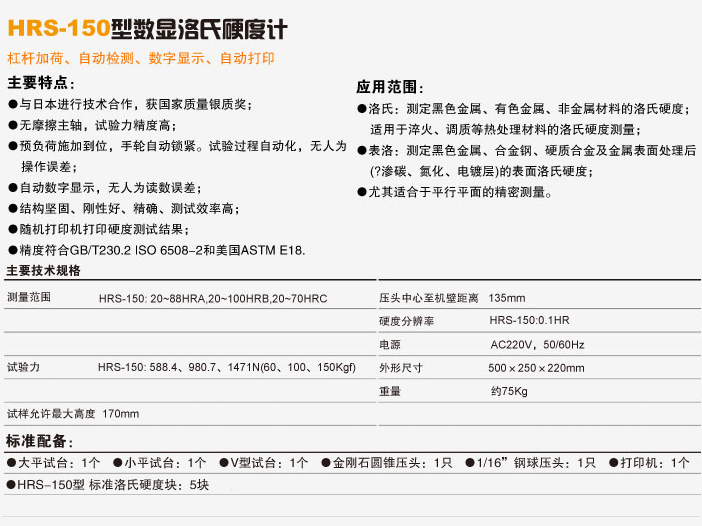This screenshot has height=526, width=702.
Task: Click the 试样允许最大高度 170mm row
Action: pos(73,413)
